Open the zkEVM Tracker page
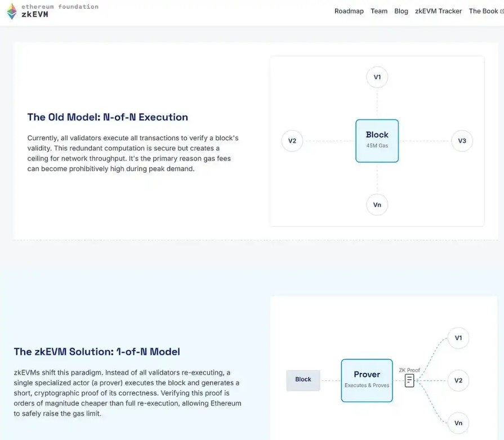The image size is (504, 440). click(438, 11)
